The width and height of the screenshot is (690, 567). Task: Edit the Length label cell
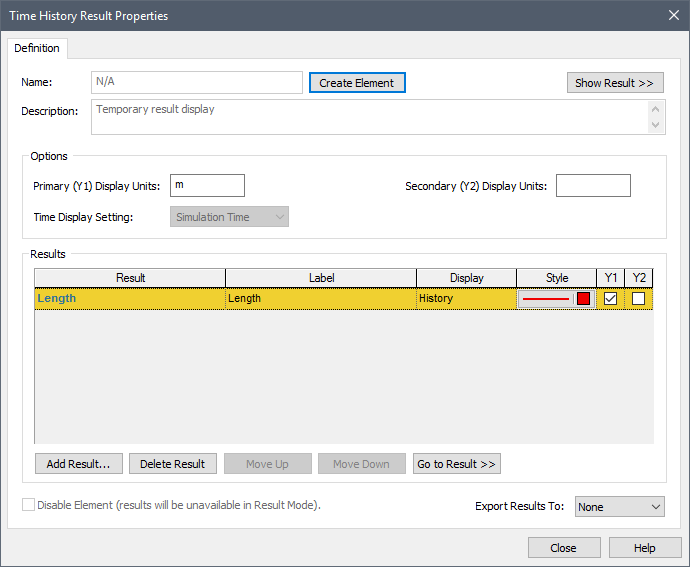(x=321, y=298)
